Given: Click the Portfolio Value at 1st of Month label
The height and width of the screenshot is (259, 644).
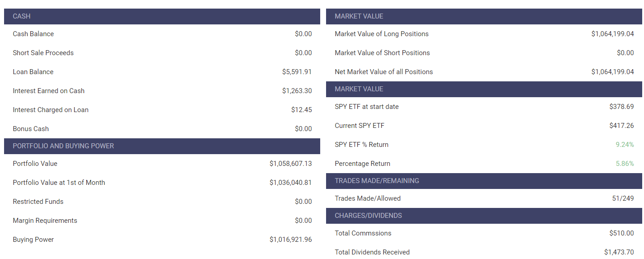Looking at the screenshot, I should tap(59, 183).
